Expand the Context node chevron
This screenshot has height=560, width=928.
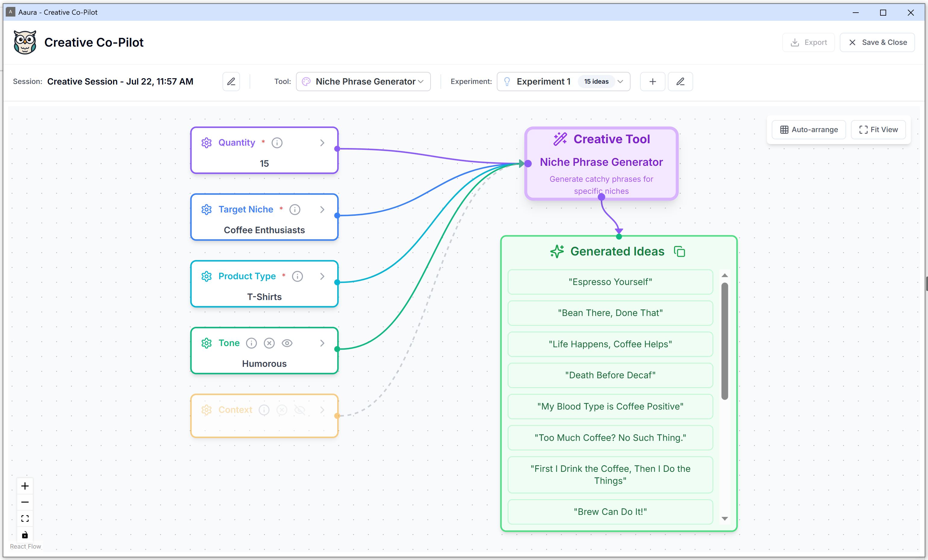coord(322,410)
